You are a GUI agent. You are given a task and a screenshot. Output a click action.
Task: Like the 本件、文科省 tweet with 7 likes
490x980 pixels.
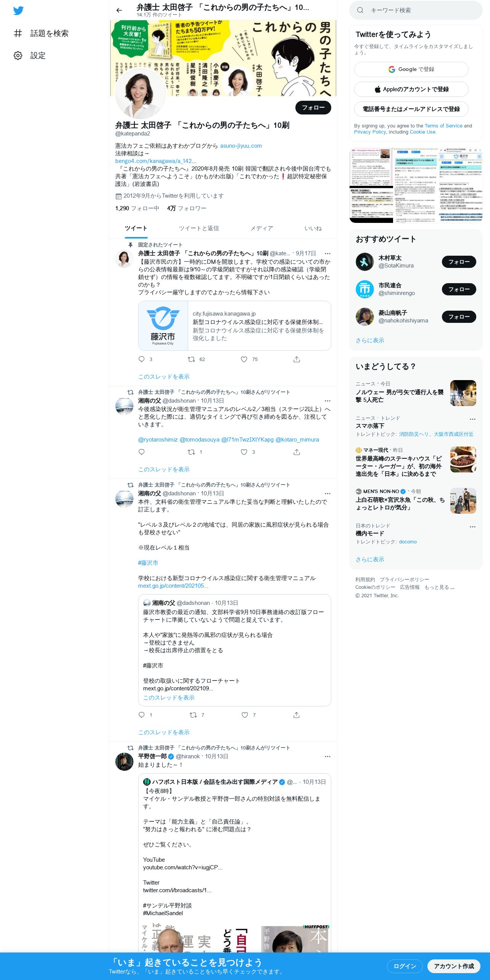click(x=245, y=715)
